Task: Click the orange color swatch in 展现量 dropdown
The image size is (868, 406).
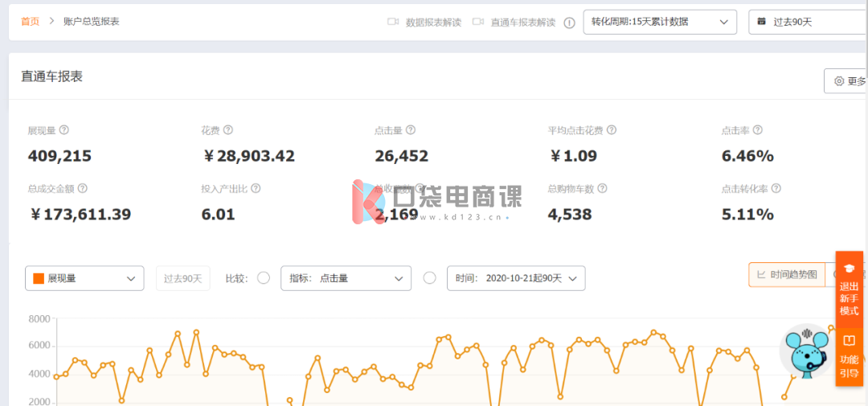Action: pyautogui.click(x=39, y=279)
